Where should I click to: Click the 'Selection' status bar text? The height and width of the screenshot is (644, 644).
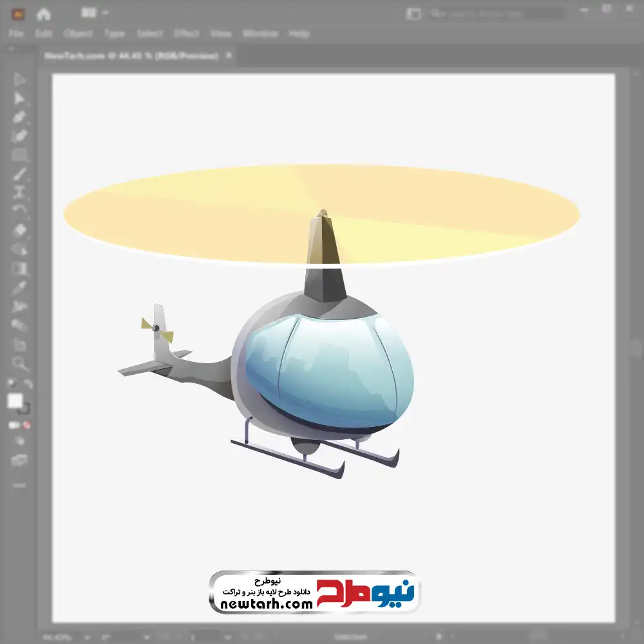350,638
